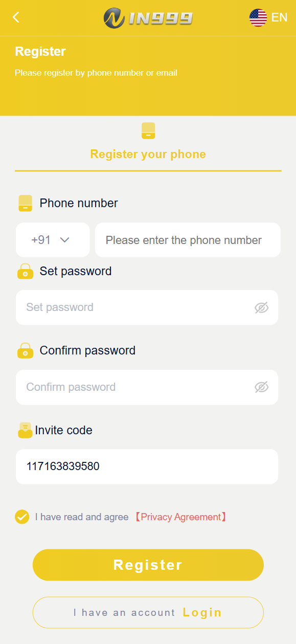Click Login for existing account
The height and width of the screenshot is (644, 296).
(x=201, y=612)
